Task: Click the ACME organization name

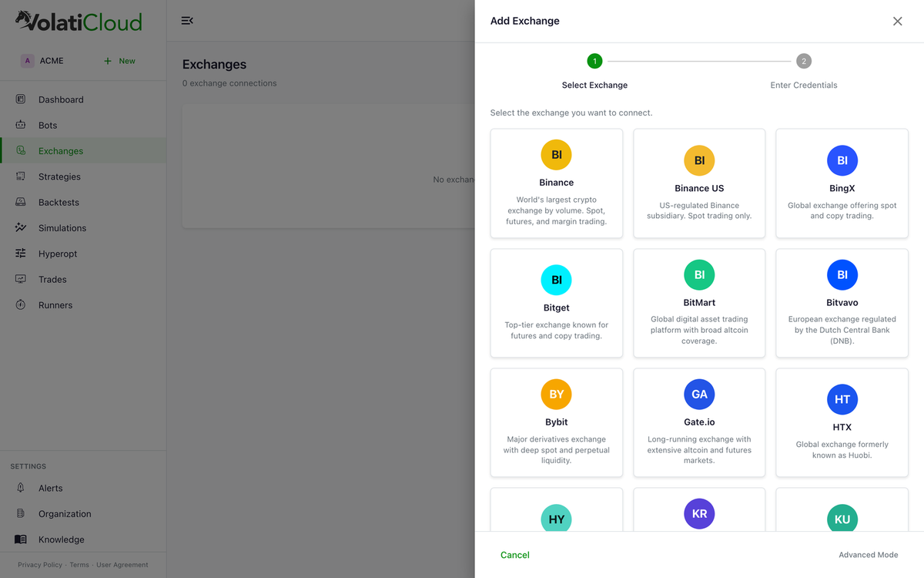Action: [x=52, y=61]
